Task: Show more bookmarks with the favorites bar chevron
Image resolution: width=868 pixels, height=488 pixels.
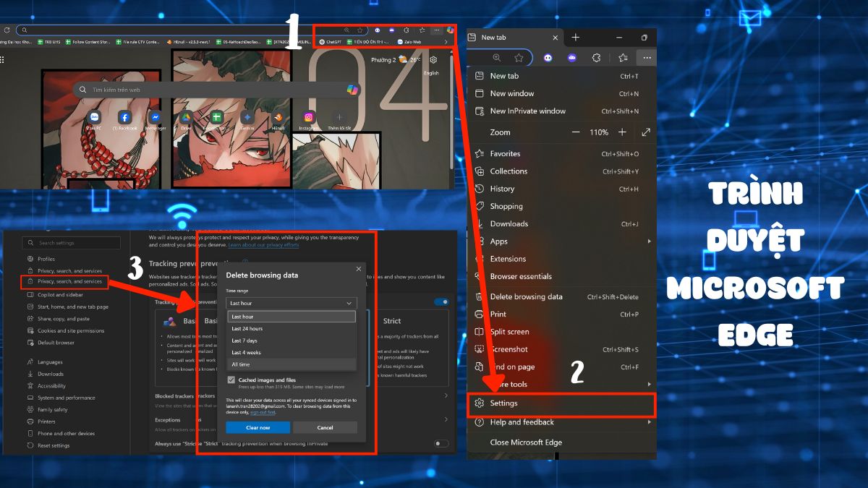Action: click(x=446, y=42)
